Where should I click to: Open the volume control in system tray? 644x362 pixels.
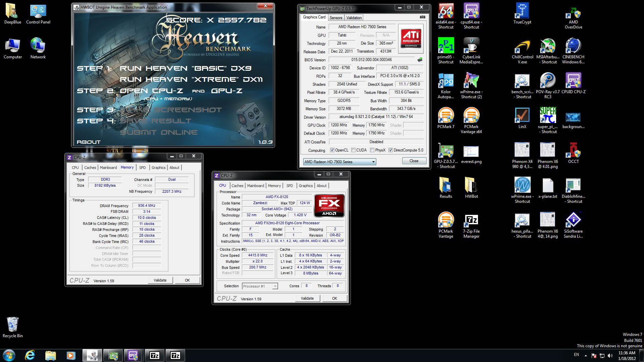click(x=610, y=356)
